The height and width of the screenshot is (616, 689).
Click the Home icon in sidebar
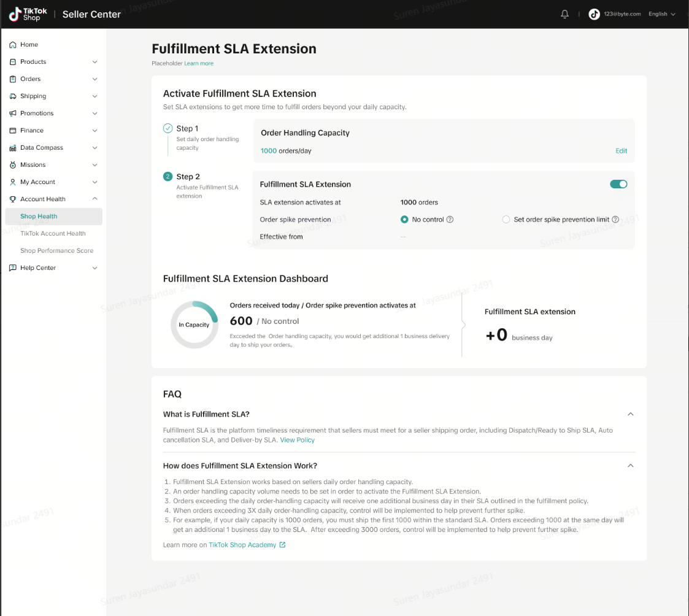pyautogui.click(x=13, y=45)
